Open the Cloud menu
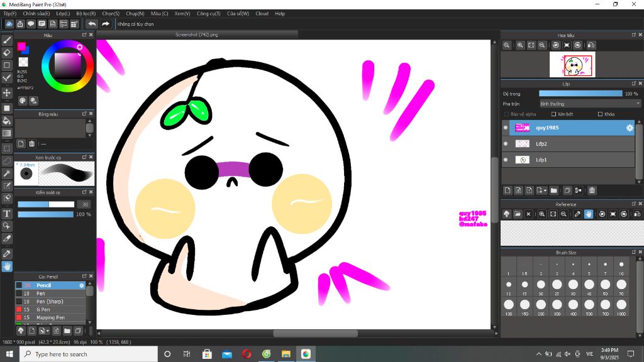 pyautogui.click(x=262, y=14)
